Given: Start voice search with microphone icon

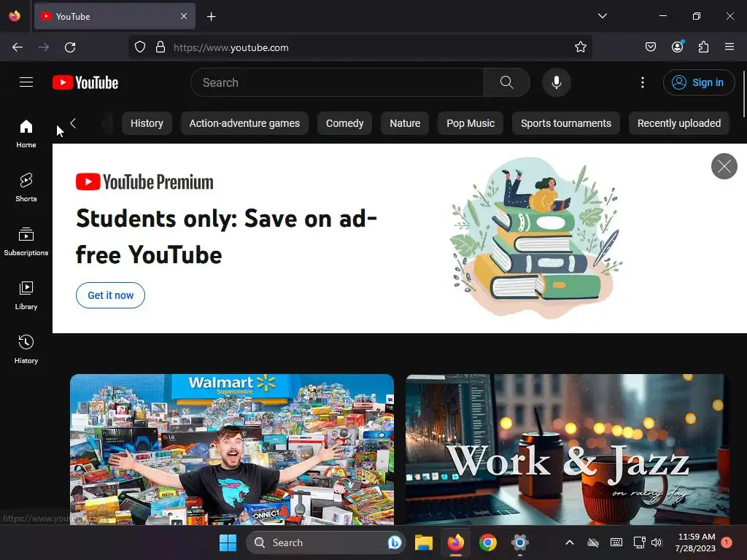Looking at the screenshot, I should pos(557,82).
